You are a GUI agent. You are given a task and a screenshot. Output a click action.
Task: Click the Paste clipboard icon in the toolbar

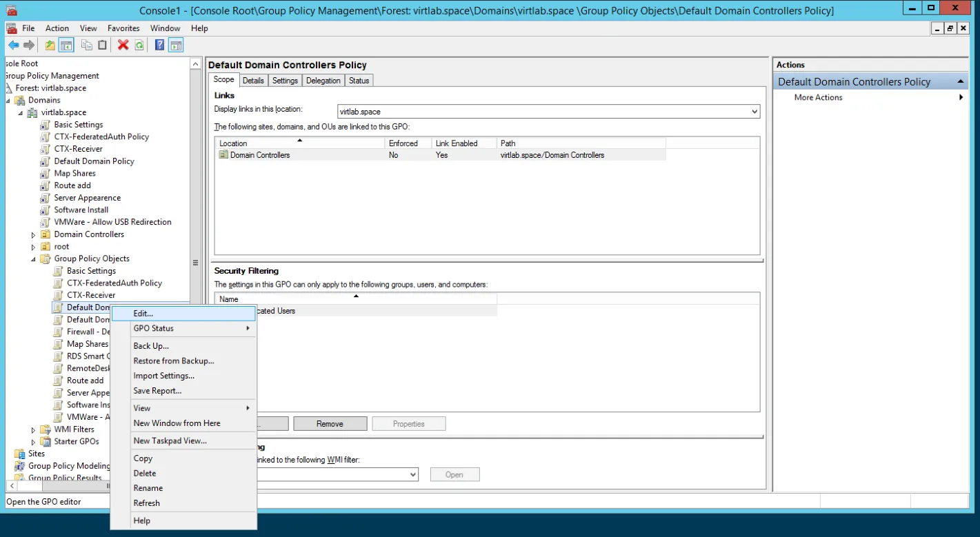click(102, 45)
